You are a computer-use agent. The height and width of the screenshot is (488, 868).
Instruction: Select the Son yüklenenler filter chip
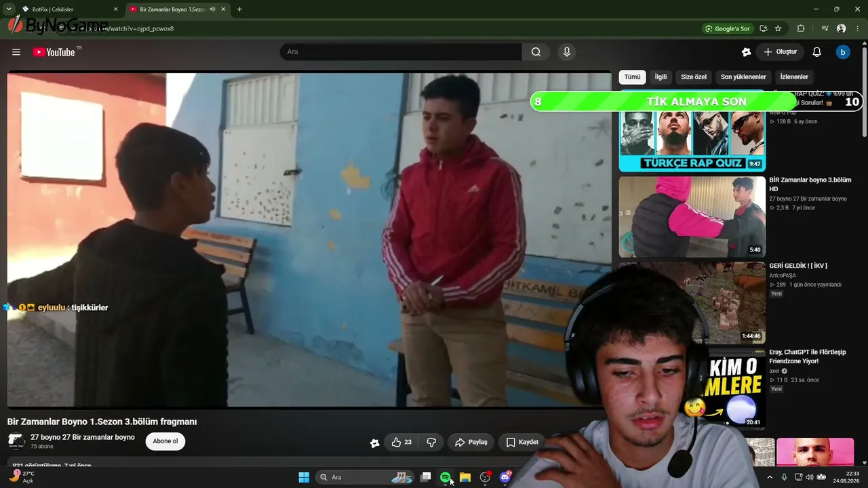click(743, 77)
